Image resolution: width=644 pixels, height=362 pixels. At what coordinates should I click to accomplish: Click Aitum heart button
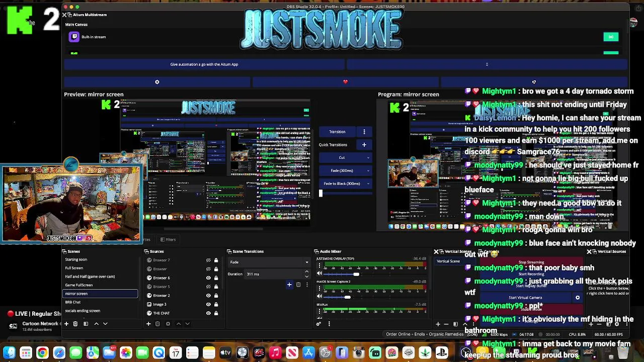pos(345,82)
